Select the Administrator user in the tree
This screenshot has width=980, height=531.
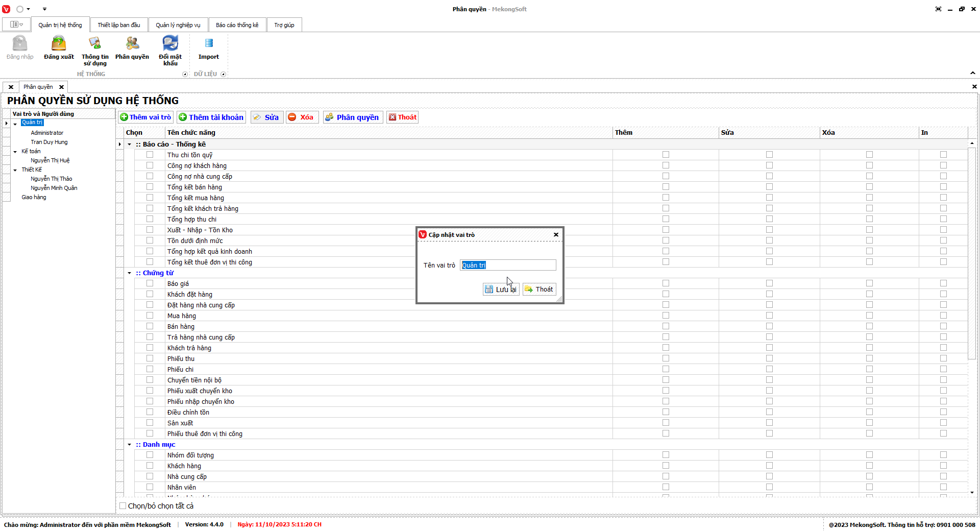(x=47, y=133)
